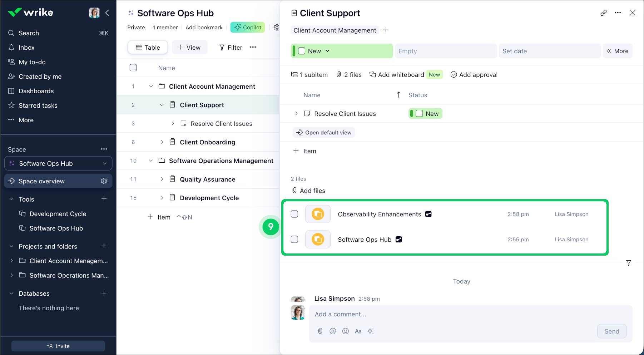Image resolution: width=644 pixels, height=355 pixels.
Task: Collapse the Wrike sidebar with the arrow icon
Action: pyautogui.click(x=107, y=13)
